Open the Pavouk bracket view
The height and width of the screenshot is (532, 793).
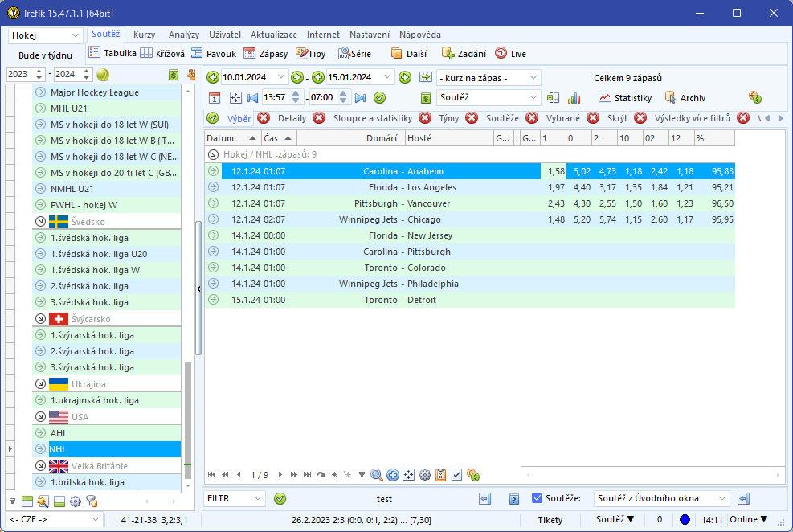click(214, 53)
